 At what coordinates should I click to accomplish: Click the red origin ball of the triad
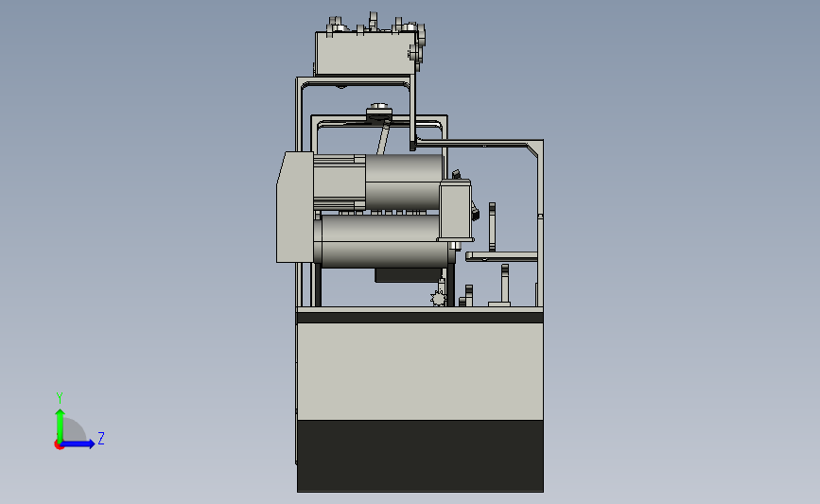point(59,445)
